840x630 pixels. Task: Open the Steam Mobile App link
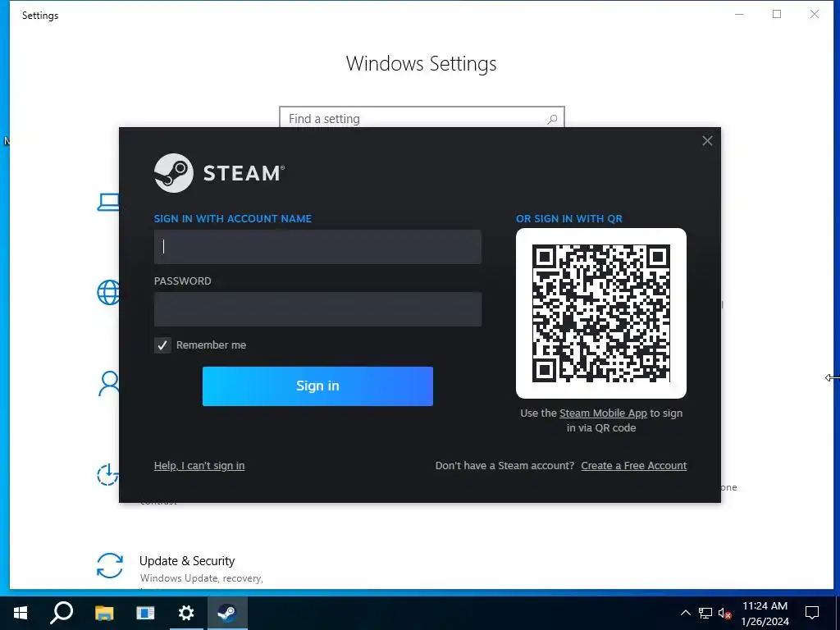603,413
